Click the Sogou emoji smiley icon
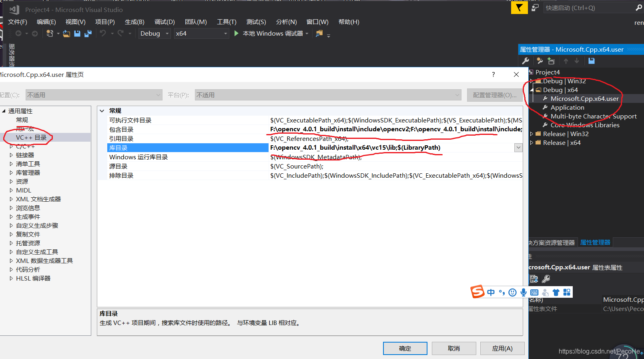Image resolution: width=644 pixels, height=359 pixels. [512, 293]
